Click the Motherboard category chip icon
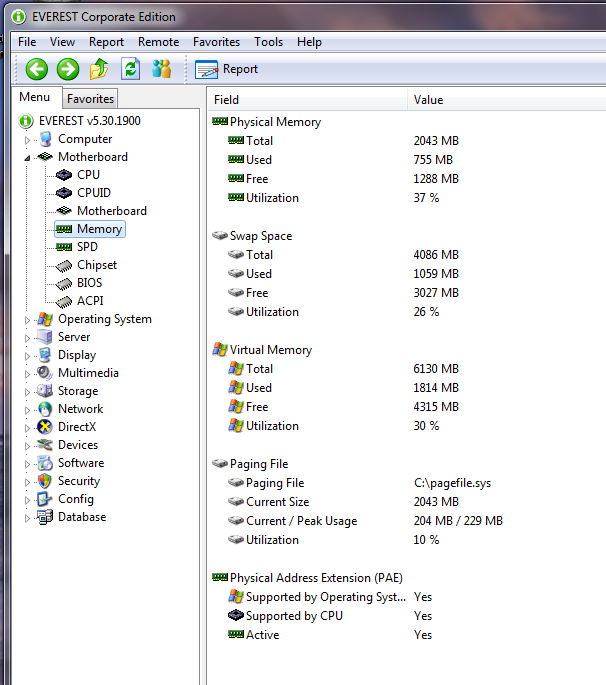This screenshot has width=606, height=685. pos(45,157)
